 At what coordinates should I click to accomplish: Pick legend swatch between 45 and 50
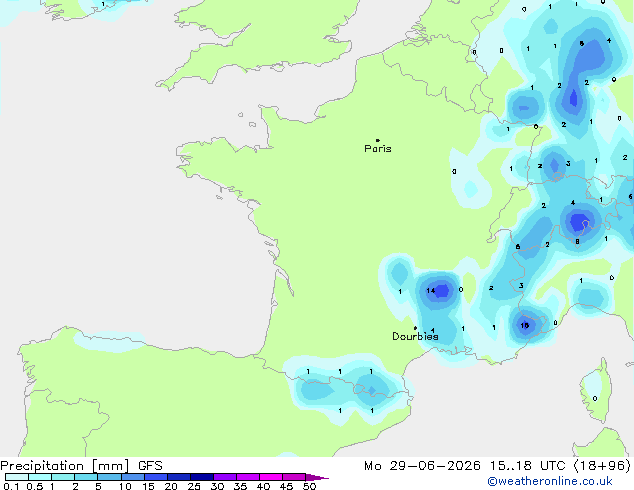(294, 477)
